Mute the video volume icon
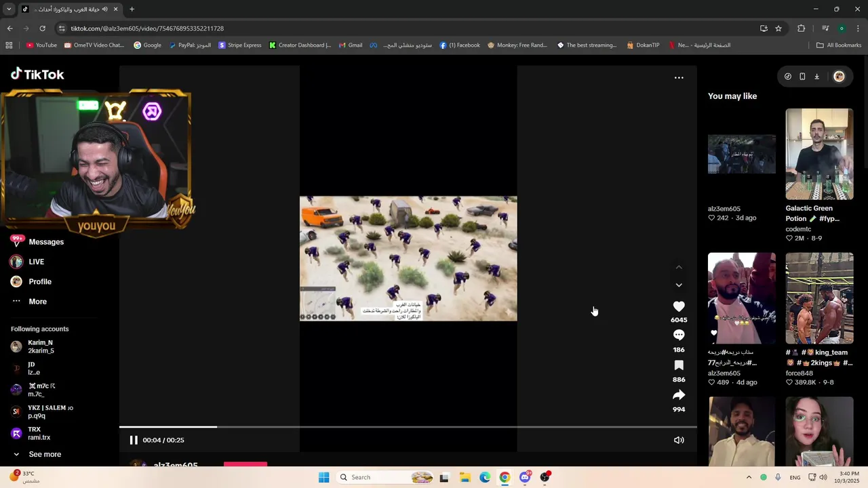868x488 pixels. point(679,440)
